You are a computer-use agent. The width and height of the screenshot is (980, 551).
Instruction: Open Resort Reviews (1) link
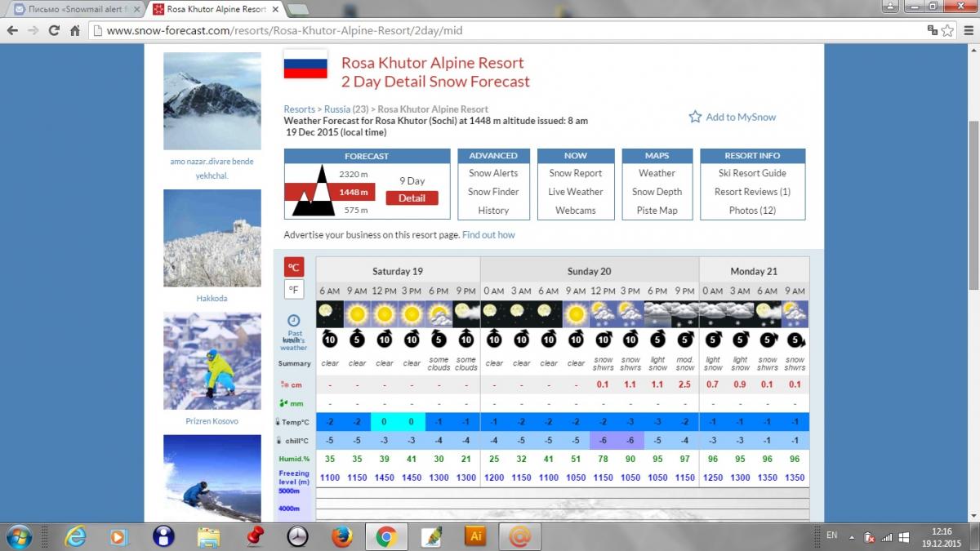tap(752, 192)
